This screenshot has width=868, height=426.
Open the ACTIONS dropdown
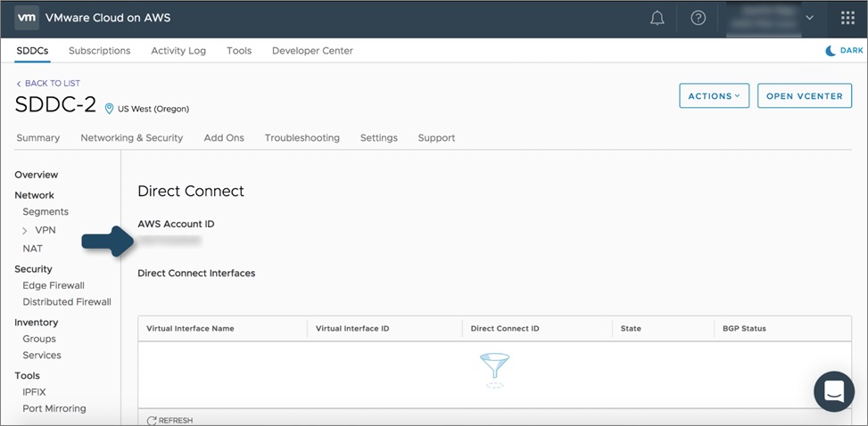click(714, 95)
